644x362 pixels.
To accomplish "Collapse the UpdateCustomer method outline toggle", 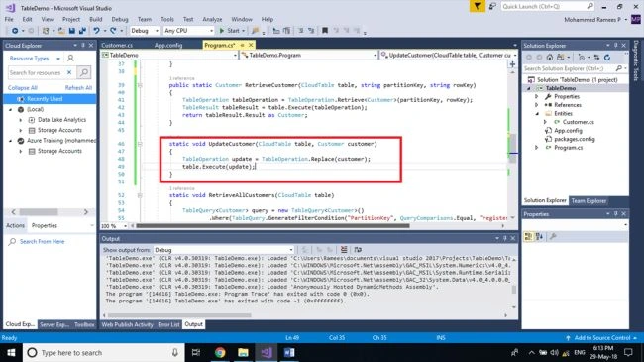I will tap(140, 144).
